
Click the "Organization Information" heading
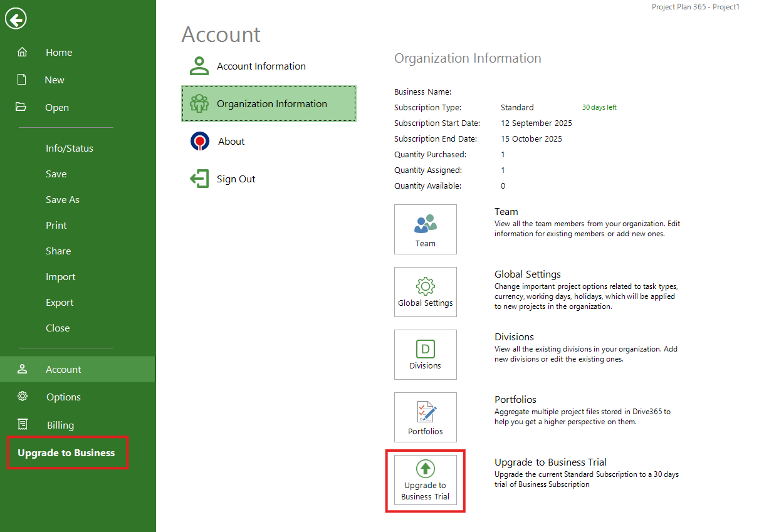(x=468, y=58)
